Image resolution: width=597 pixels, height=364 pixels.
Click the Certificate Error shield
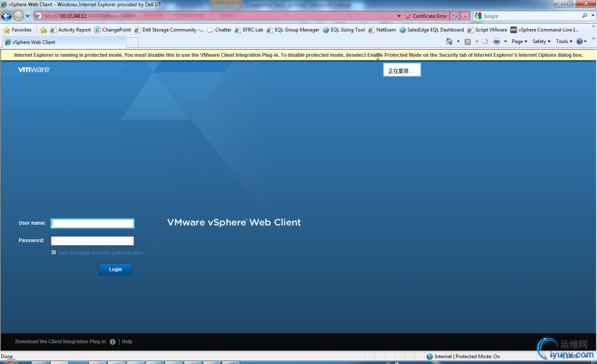click(426, 16)
